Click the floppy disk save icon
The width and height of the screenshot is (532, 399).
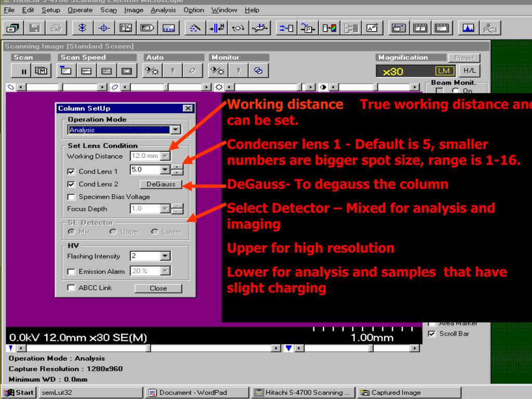35,28
